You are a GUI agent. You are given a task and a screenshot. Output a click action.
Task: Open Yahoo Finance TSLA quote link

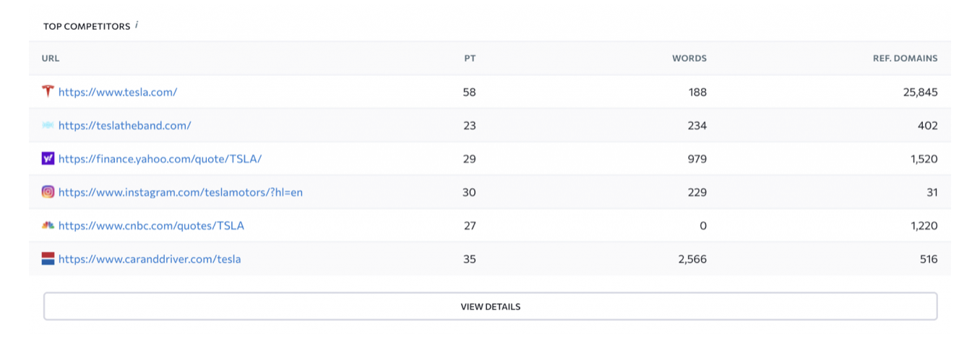160,158
